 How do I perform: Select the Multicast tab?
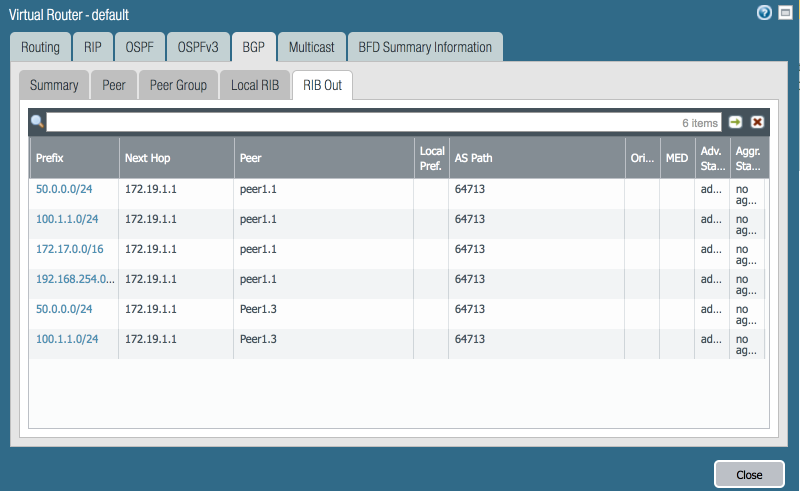pos(312,47)
